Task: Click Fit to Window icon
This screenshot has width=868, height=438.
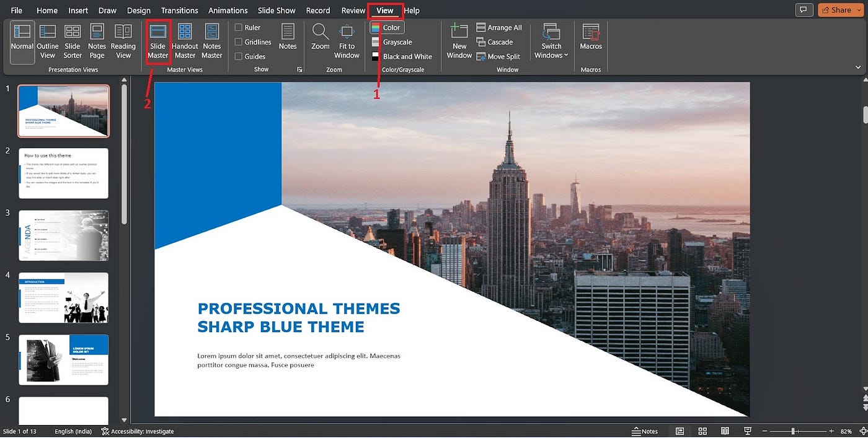Action: point(347,42)
